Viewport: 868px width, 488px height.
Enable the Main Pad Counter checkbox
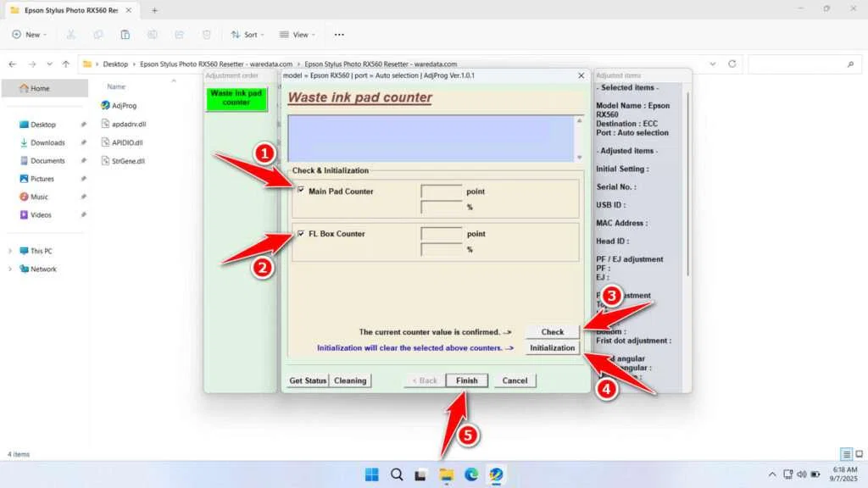pos(302,191)
